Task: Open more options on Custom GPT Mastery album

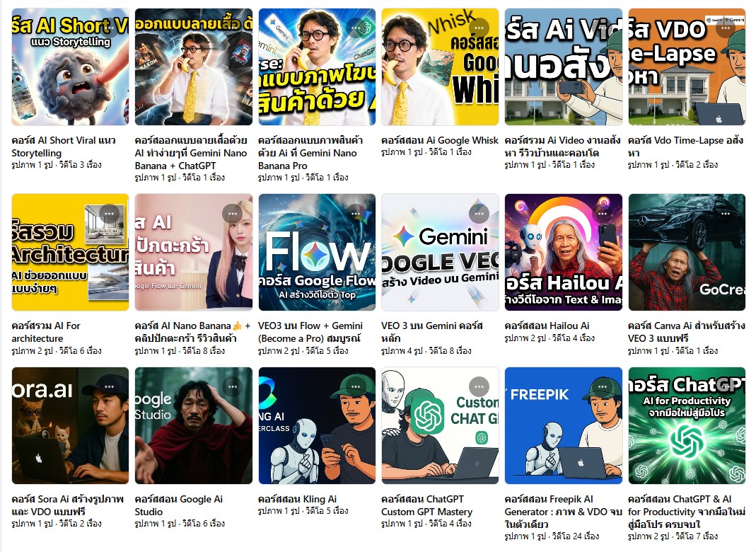Action: click(x=479, y=386)
